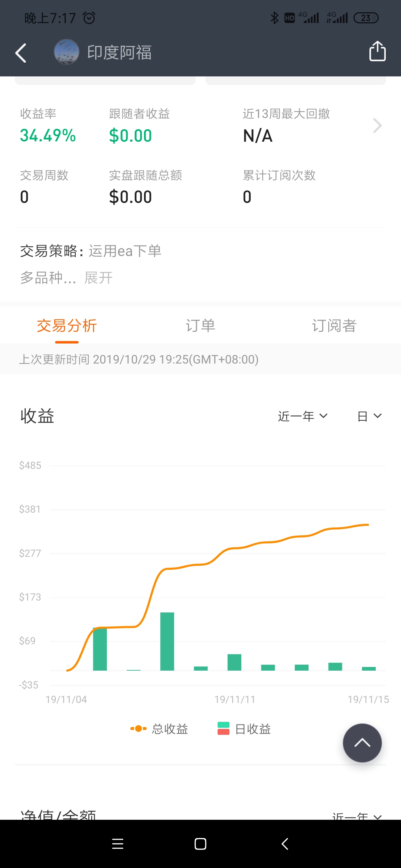Open the 日 interval dropdown
This screenshot has height=868, width=401.
point(369,416)
